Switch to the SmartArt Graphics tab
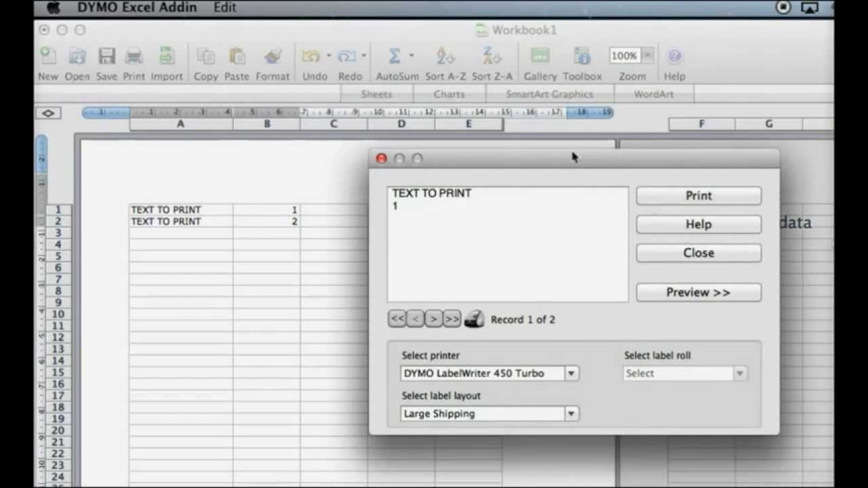The image size is (868, 488). click(x=550, y=94)
